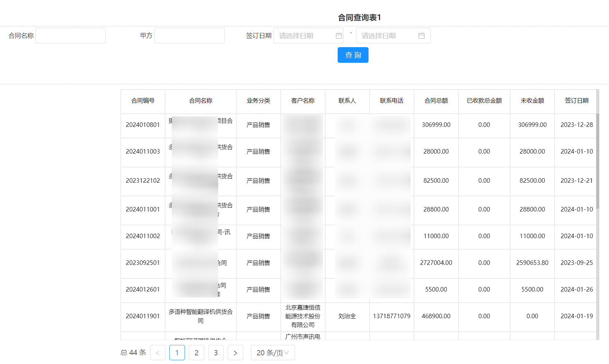The height and width of the screenshot is (364, 609).
Task: Open the start 签订日期 date picker
Action: (308, 36)
